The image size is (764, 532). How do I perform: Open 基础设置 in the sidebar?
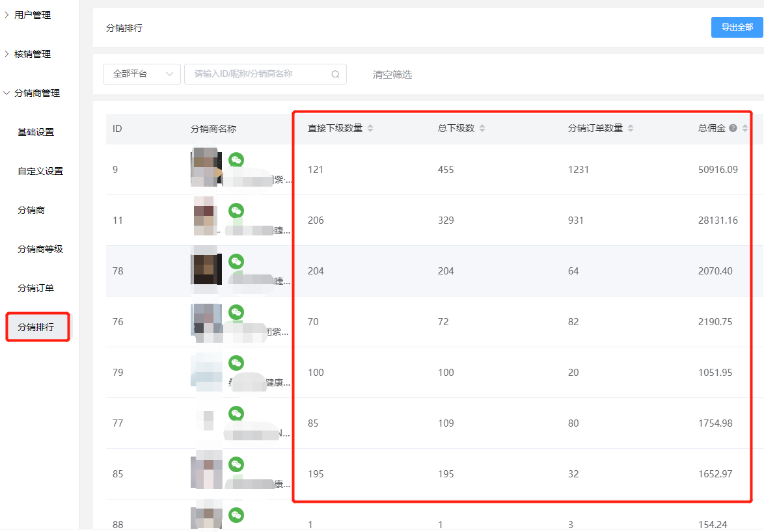pos(36,132)
